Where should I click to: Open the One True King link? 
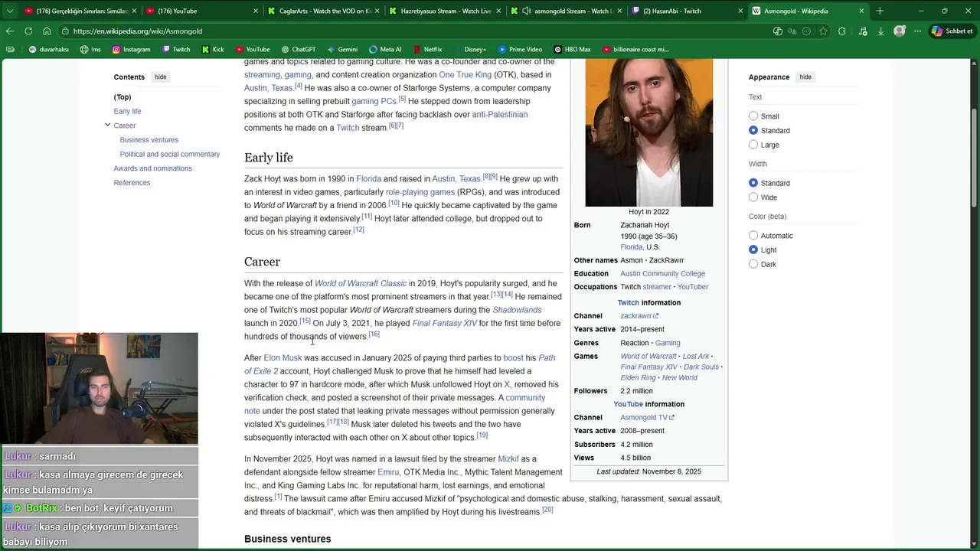[465, 75]
